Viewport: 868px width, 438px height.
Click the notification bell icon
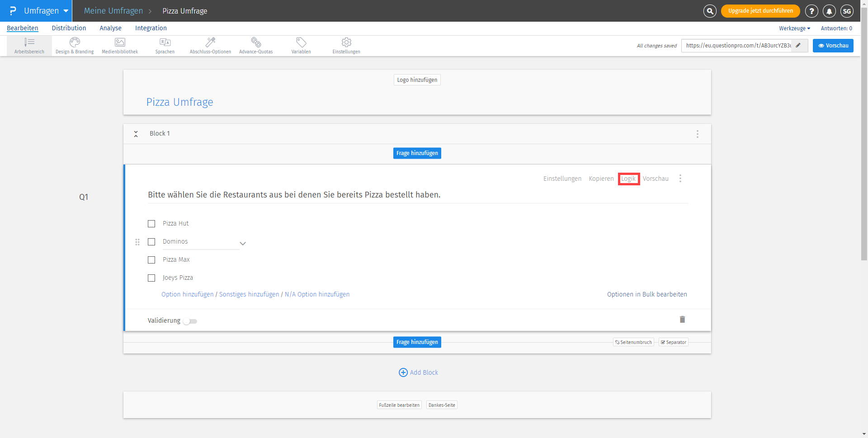829,11
